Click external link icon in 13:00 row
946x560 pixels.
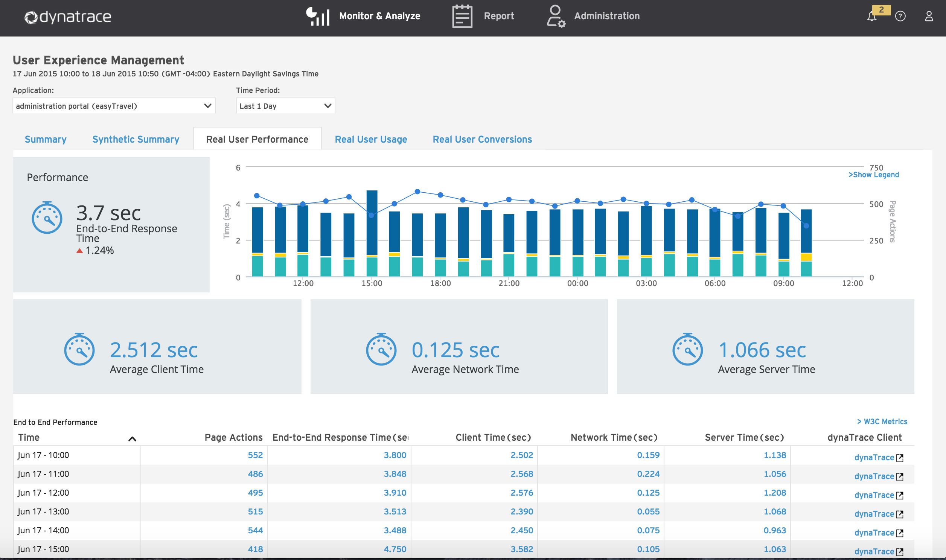click(900, 514)
